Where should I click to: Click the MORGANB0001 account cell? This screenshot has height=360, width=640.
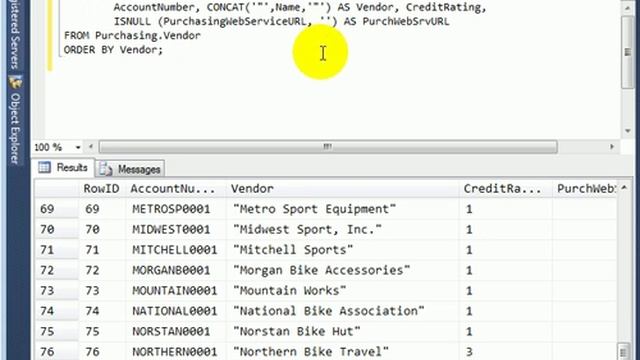coord(176,270)
